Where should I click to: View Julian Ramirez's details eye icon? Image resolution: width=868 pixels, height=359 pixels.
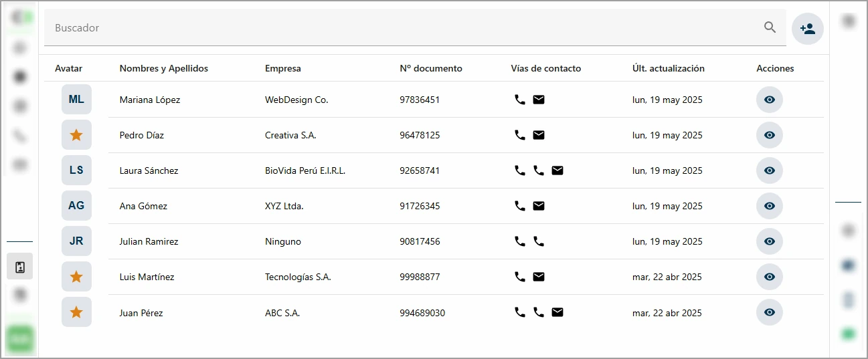769,241
